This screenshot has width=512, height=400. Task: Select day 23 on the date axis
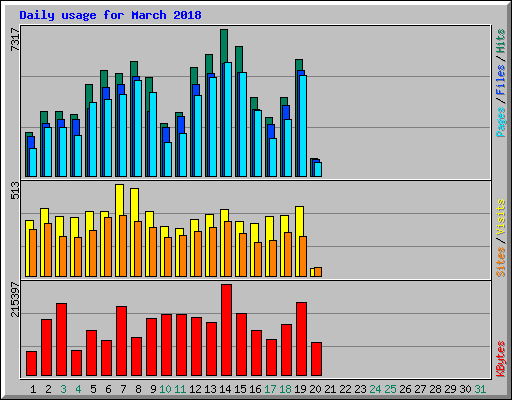pos(360,389)
